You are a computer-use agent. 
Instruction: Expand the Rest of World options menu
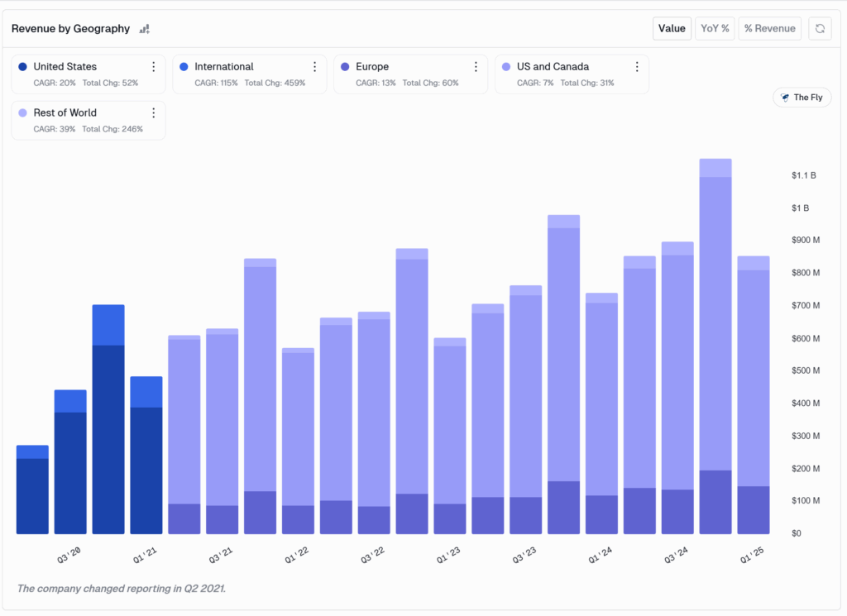click(x=154, y=113)
